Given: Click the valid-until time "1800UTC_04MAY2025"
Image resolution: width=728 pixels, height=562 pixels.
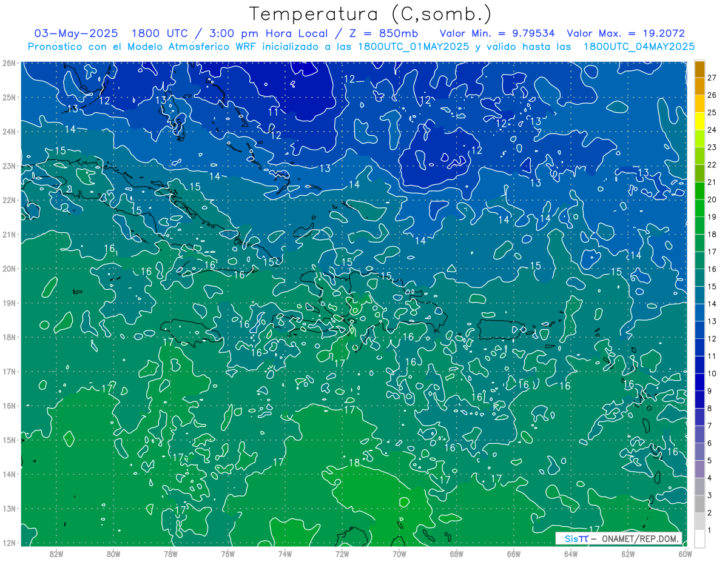Looking at the screenshot, I should pyautogui.click(x=639, y=47).
